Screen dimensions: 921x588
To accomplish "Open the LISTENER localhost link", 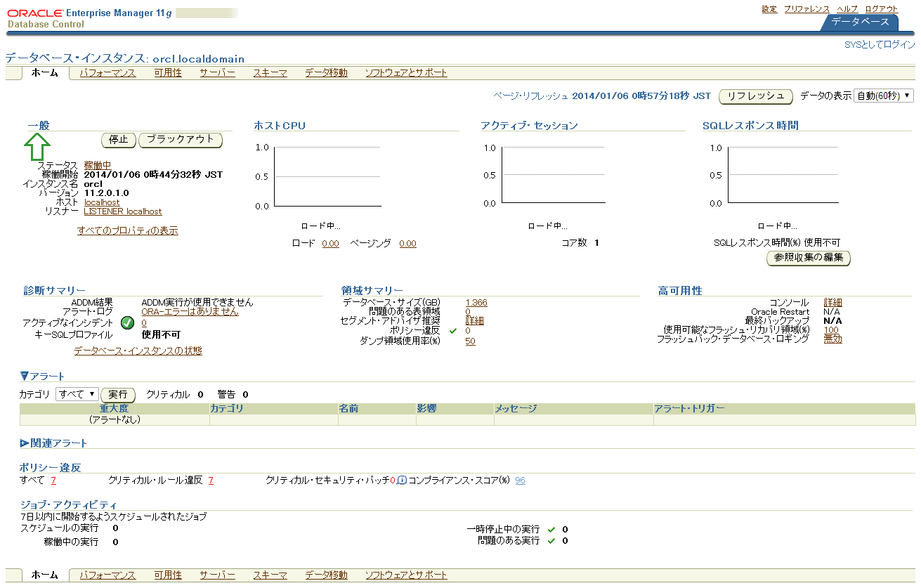I will pos(123,211).
